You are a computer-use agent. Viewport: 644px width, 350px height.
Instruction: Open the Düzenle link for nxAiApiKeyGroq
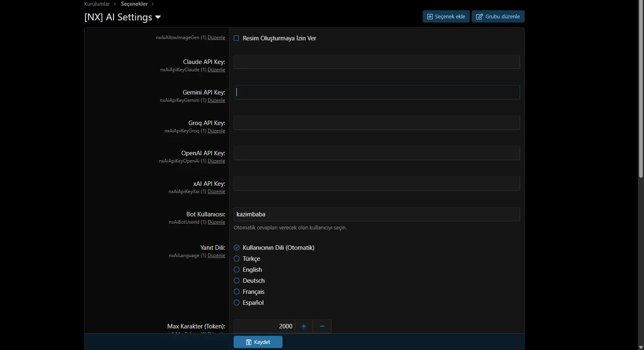[216, 131]
